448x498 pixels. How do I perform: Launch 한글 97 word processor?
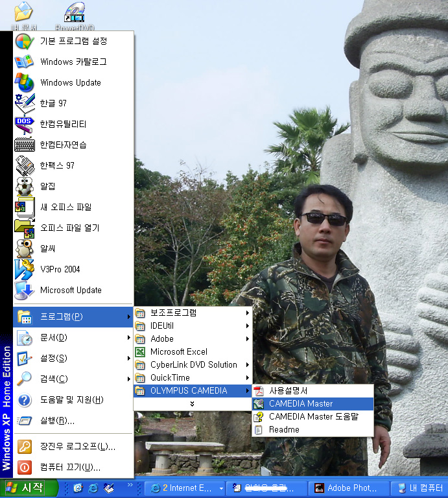point(53,103)
